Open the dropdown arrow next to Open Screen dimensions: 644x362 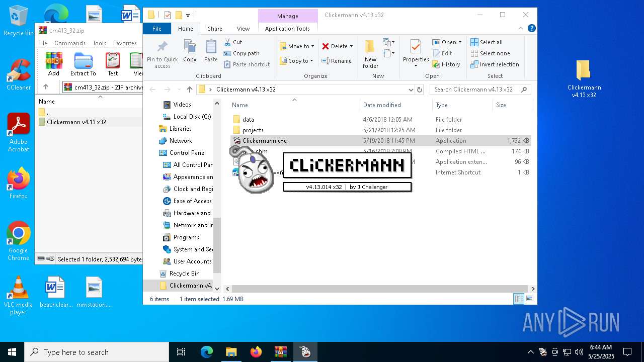click(460, 42)
